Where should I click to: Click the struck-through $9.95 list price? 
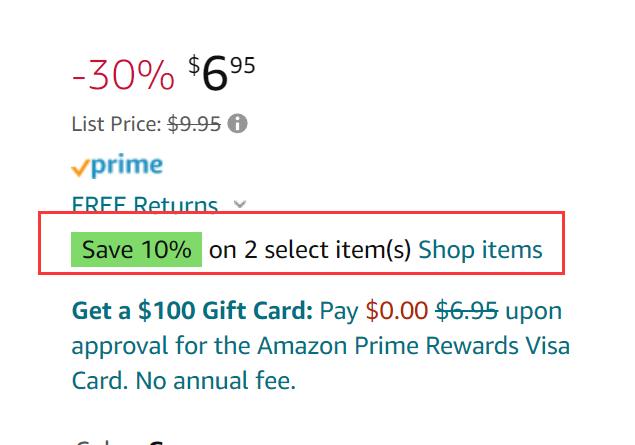tap(194, 124)
